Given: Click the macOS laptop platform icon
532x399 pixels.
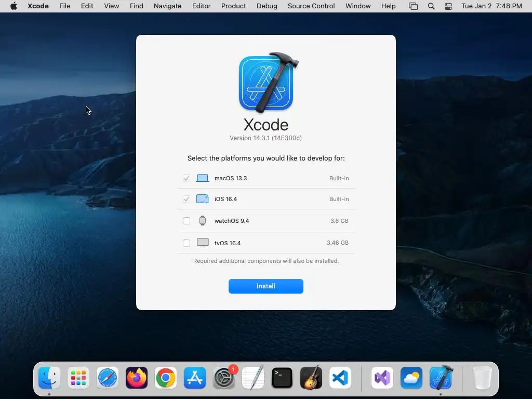Looking at the screenshot, I should (x=203, y=178).
